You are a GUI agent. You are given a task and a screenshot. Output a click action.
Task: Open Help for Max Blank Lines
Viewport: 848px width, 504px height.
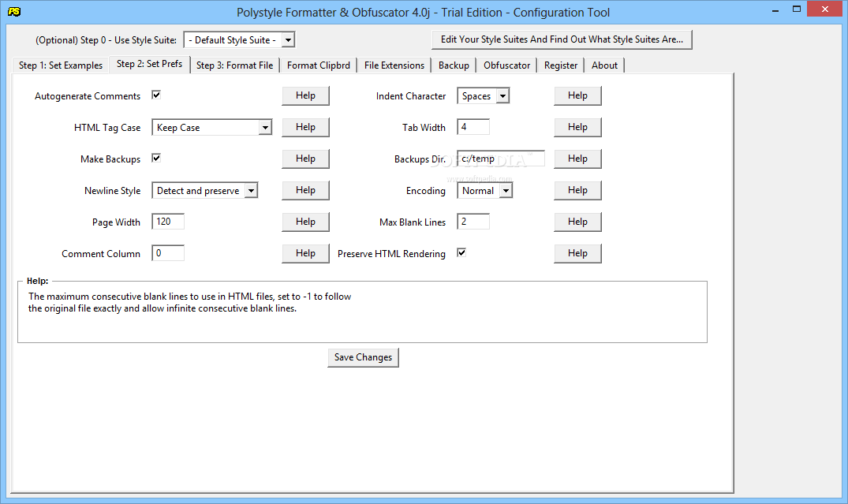pos(577,222)
